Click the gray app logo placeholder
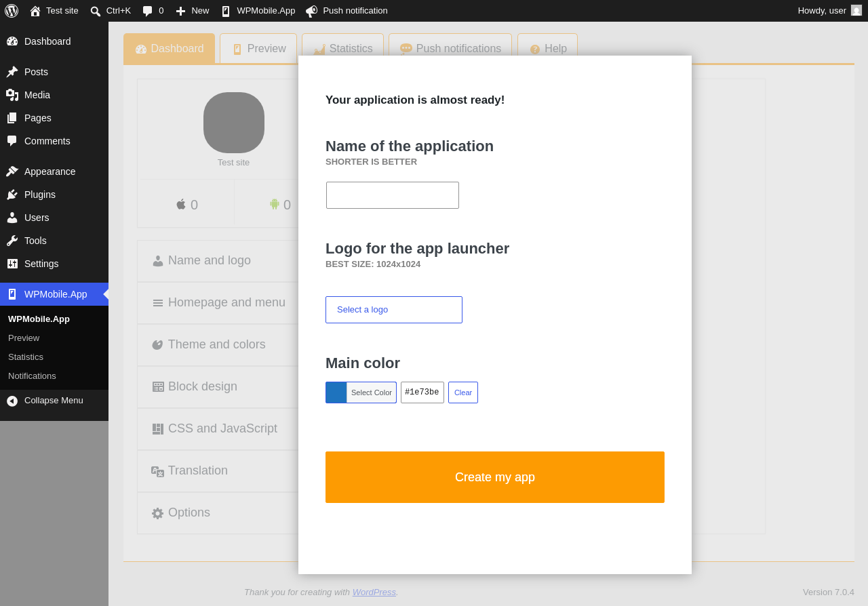Image resolution: width=868 pixels, height=606 pixels. coord(234,123)
